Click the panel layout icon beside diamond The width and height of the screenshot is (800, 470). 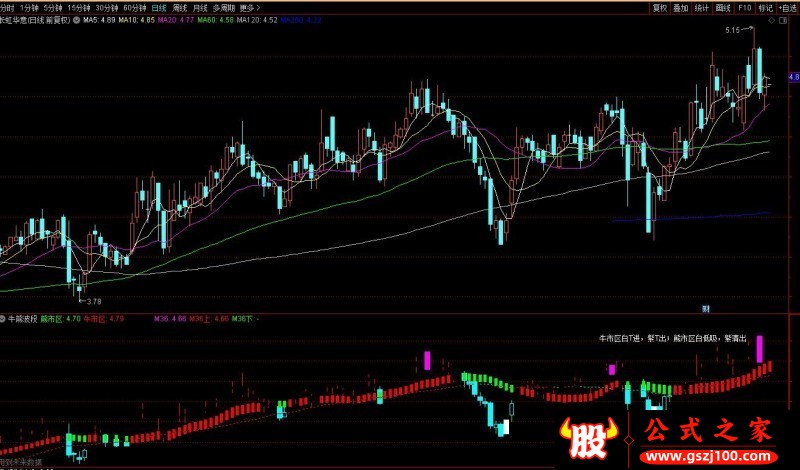point(783,20)
